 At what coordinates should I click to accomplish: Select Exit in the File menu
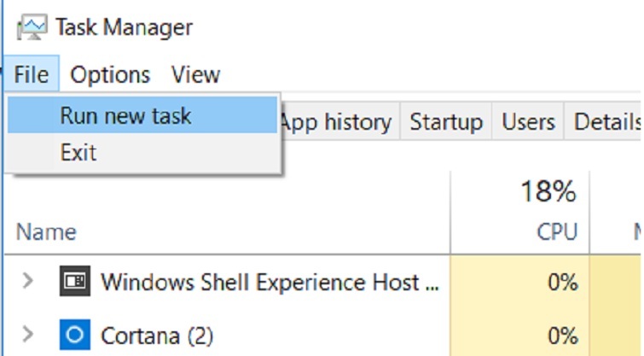(x=78, y=153)
